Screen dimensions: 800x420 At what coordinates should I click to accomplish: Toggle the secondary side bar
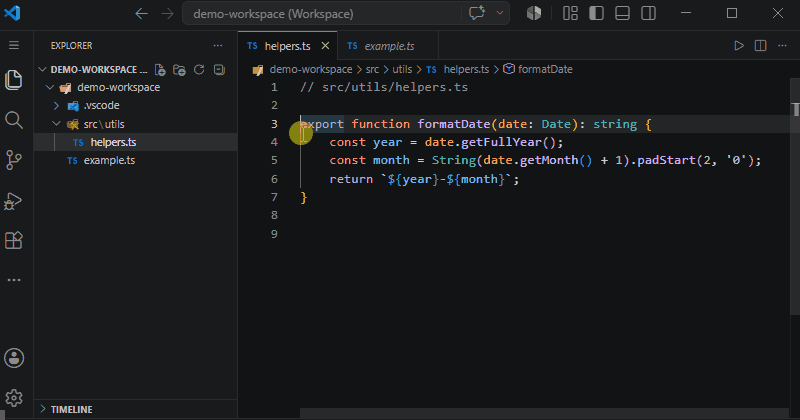click(648, 13)
